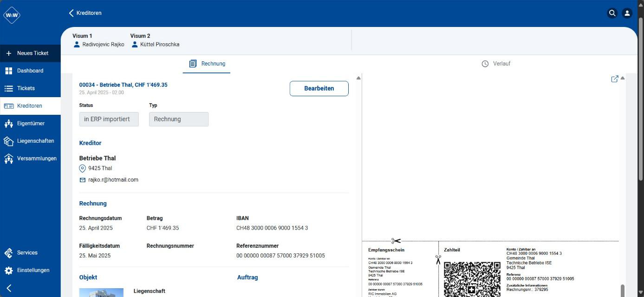
Task: Open Tickets in the sidebar
Action: (30, 88)
